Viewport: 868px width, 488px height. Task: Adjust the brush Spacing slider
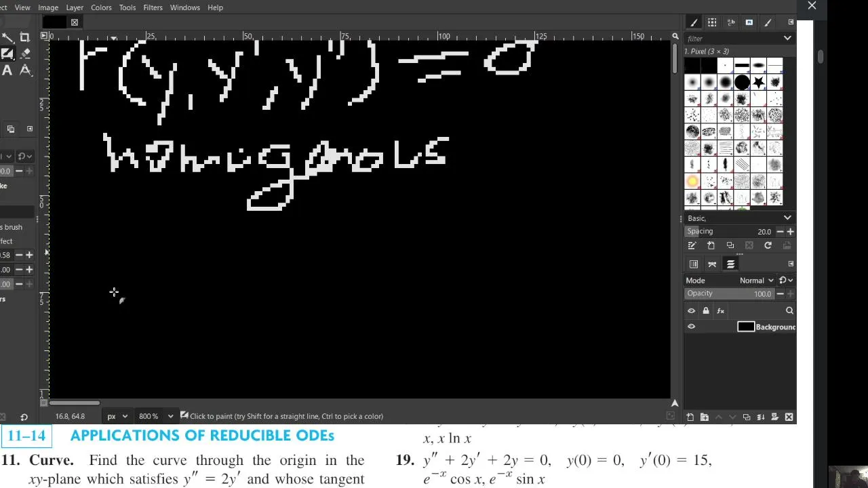click(x=730, y=231)
